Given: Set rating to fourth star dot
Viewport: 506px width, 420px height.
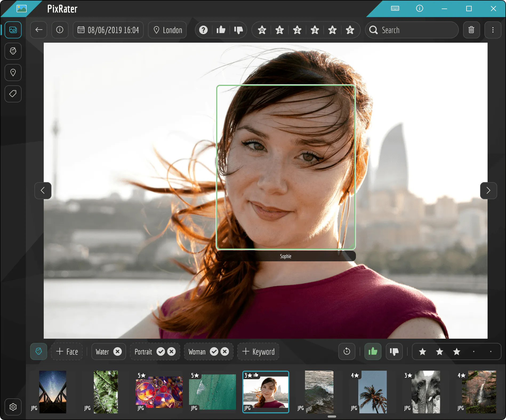Looking at the screenshot, I should click(474, 351).
